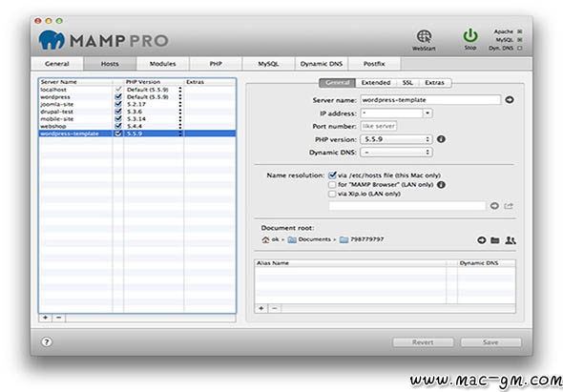
Task: Click the Documents folder icon in path
Action: [292, 239]
